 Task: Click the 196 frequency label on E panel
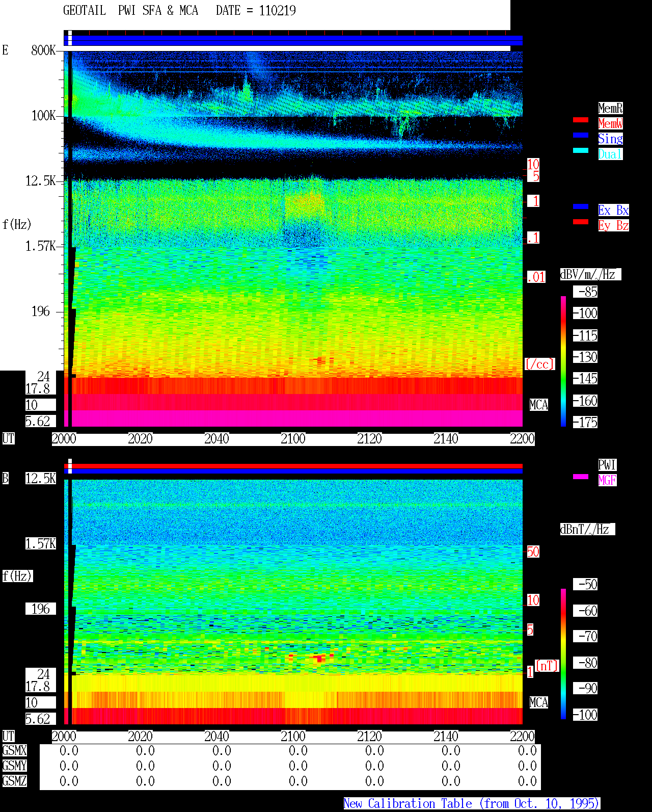(41, 311)
